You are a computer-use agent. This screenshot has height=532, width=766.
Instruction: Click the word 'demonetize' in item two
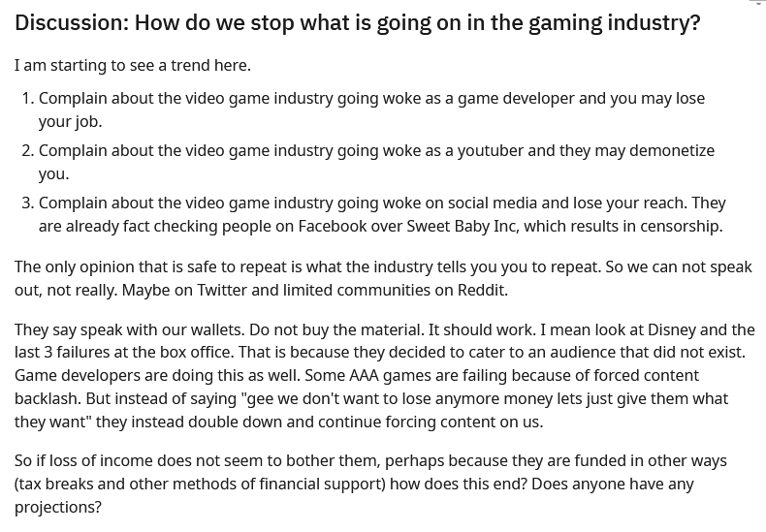pyautogui.click(x=672, y=150)
